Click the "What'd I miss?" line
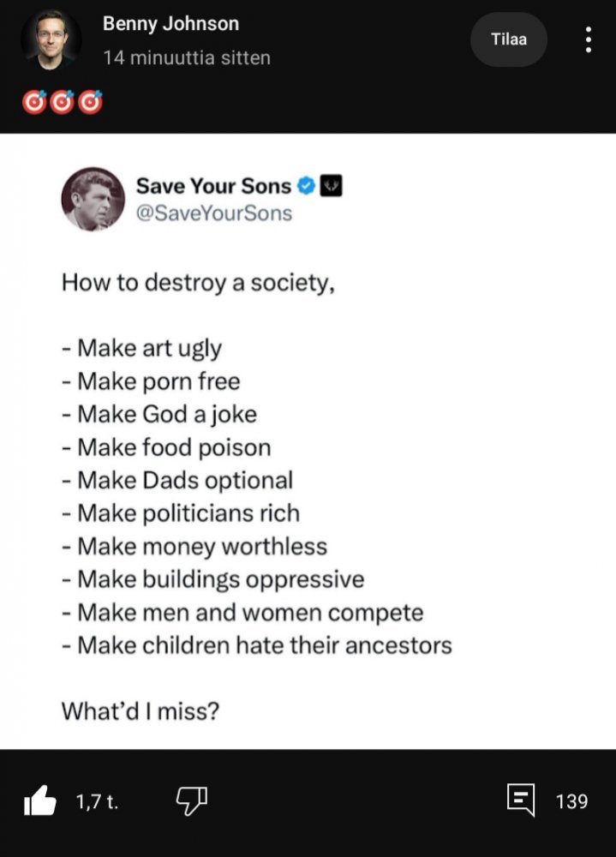The width and height of the screenshot is (616, 857). tap(140, 710)
